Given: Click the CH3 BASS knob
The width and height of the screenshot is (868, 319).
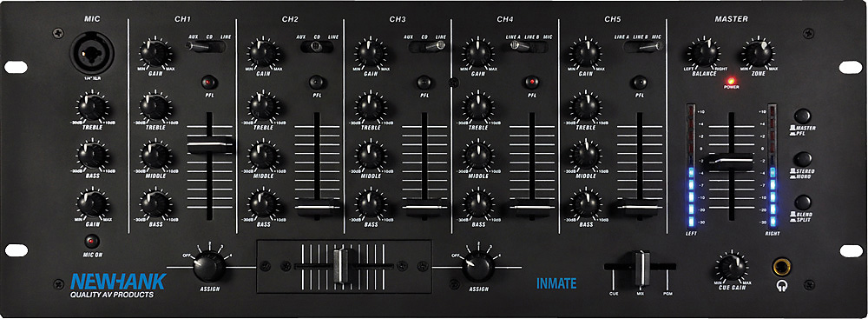Looking at the screenshot, I should (x=371, y=204).
